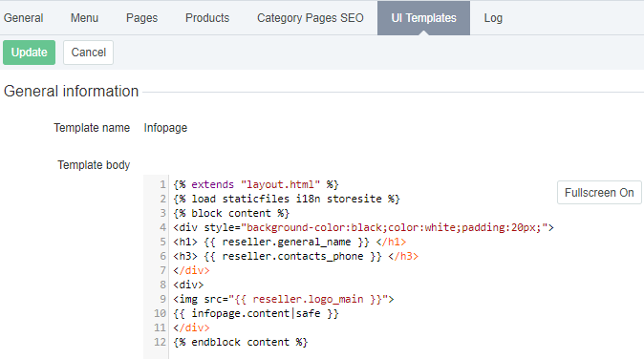Cancel the template editing
This screenshot has width=644, height=359.
click(88, 53)
